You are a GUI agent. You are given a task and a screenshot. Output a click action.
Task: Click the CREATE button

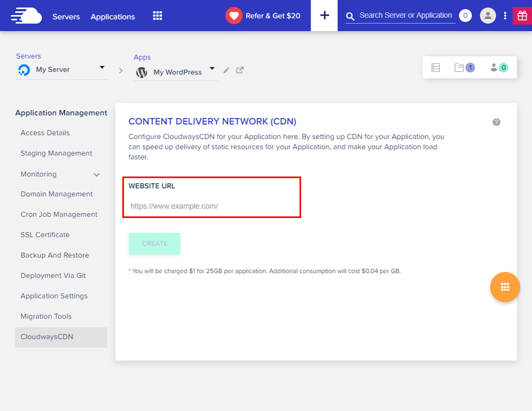point(154,244)
